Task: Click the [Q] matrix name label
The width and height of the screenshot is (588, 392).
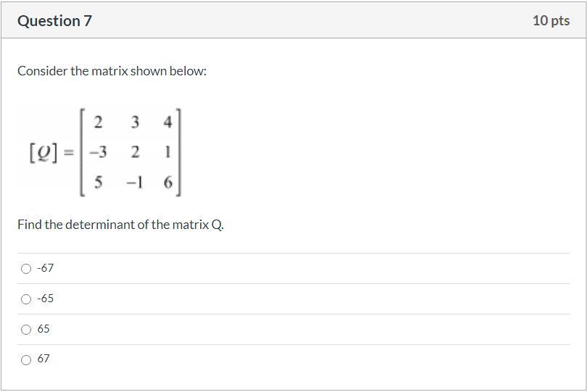Action: click(x=42, y=152)
